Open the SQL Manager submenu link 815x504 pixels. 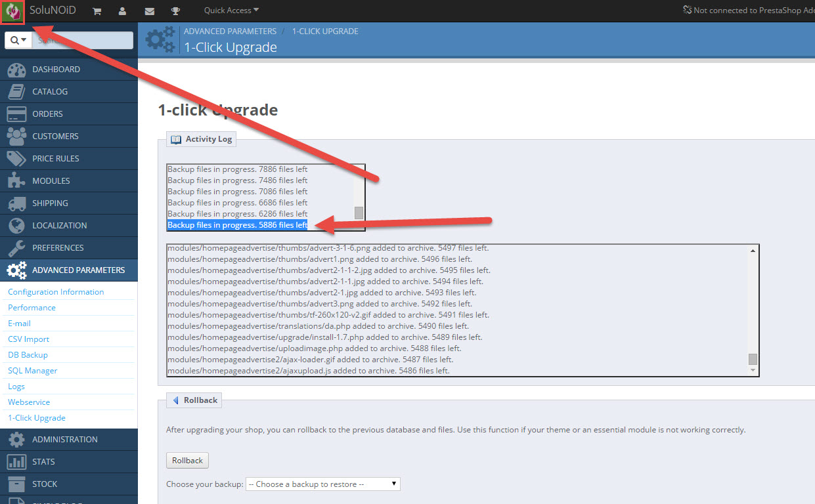[x=32, y=371]
